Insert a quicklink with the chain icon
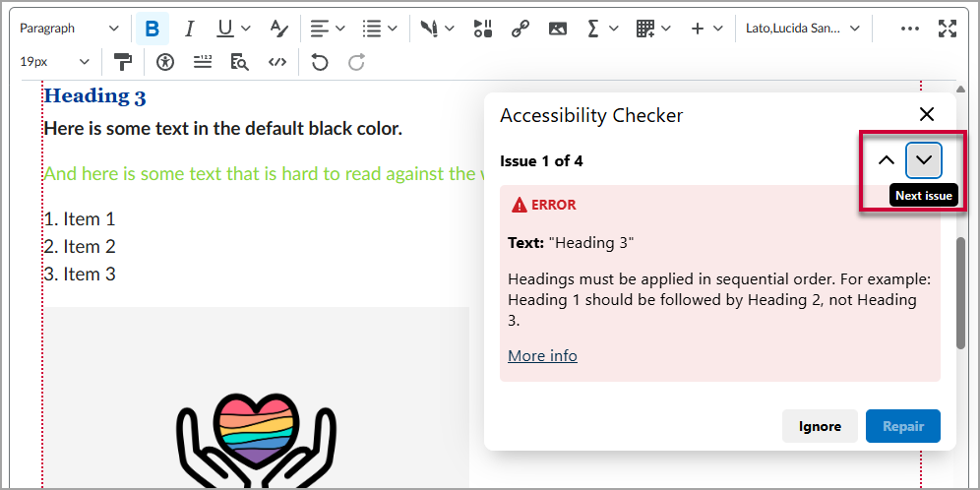 coord(520,29)
